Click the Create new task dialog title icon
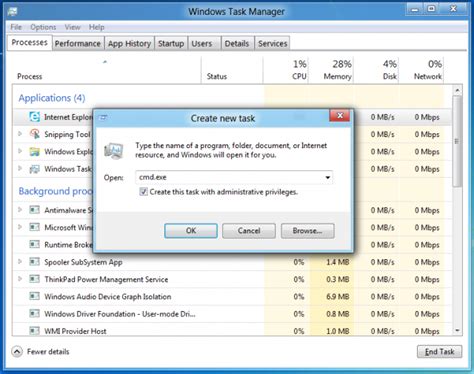This screenshot has height=374, width=474. 103,118
